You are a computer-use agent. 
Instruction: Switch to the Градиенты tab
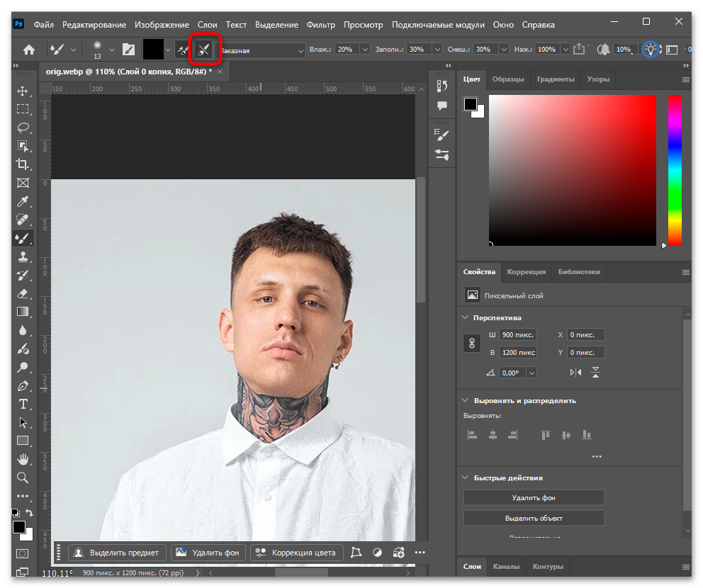(556, 79)
